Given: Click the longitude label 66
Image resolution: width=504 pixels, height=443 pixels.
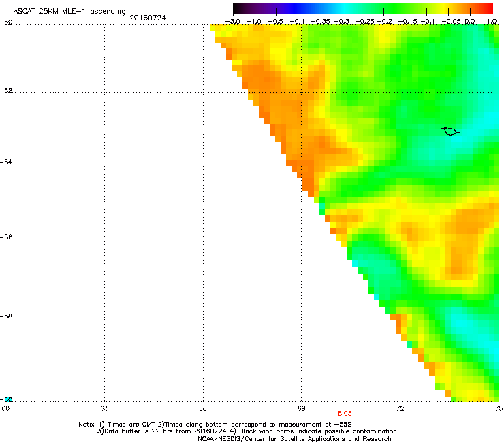Looking at the screenshot, I should tap(203, 408).
